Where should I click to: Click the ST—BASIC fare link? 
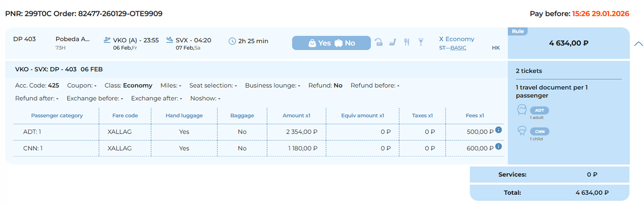(x=452, y=48)
